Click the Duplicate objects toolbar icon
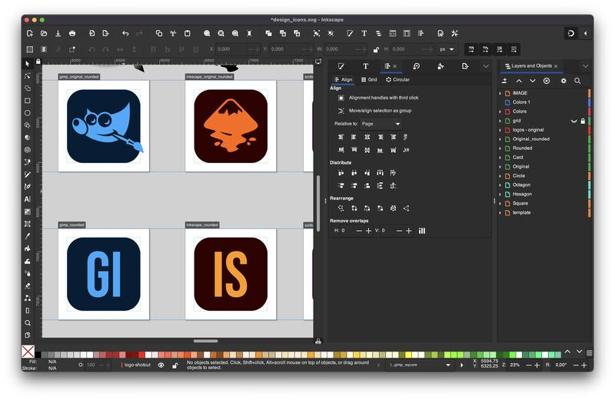 pos(268,34)
